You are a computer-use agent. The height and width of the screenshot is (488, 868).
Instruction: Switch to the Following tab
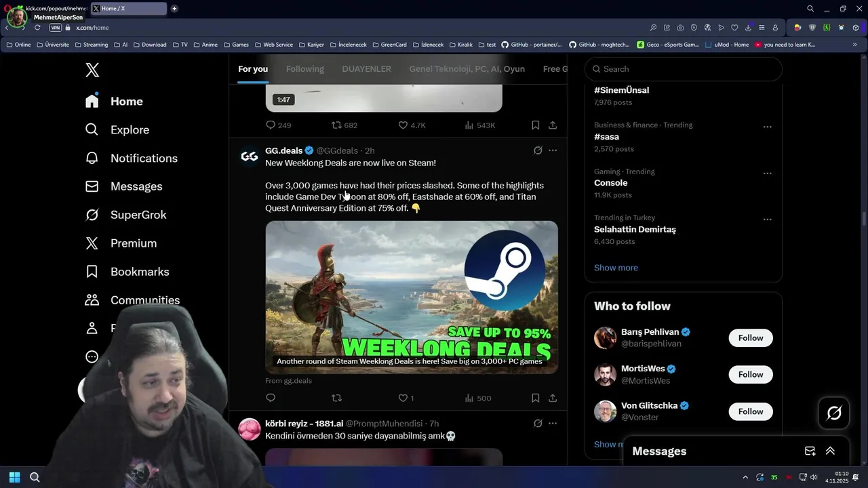[x=305, y=69]
